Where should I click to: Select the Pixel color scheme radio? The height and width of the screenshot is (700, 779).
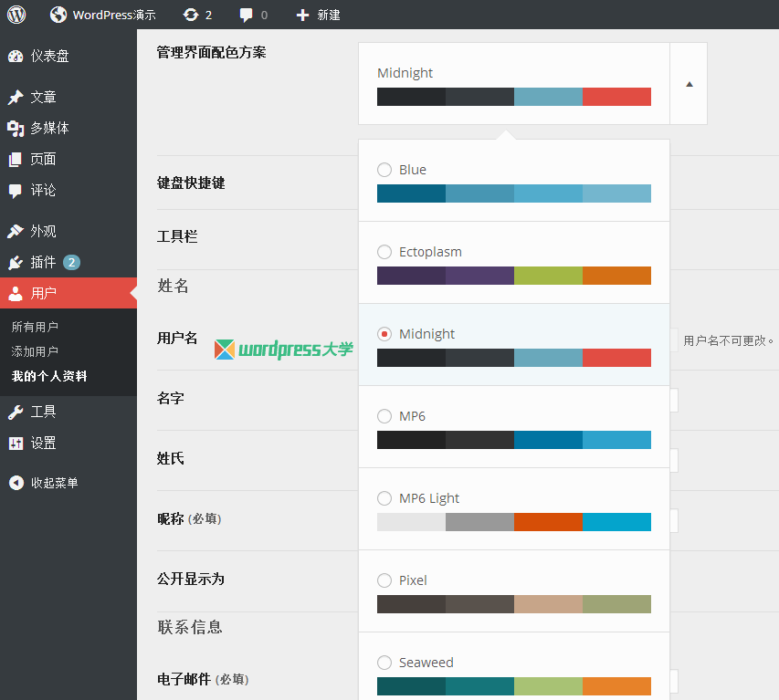384,580
